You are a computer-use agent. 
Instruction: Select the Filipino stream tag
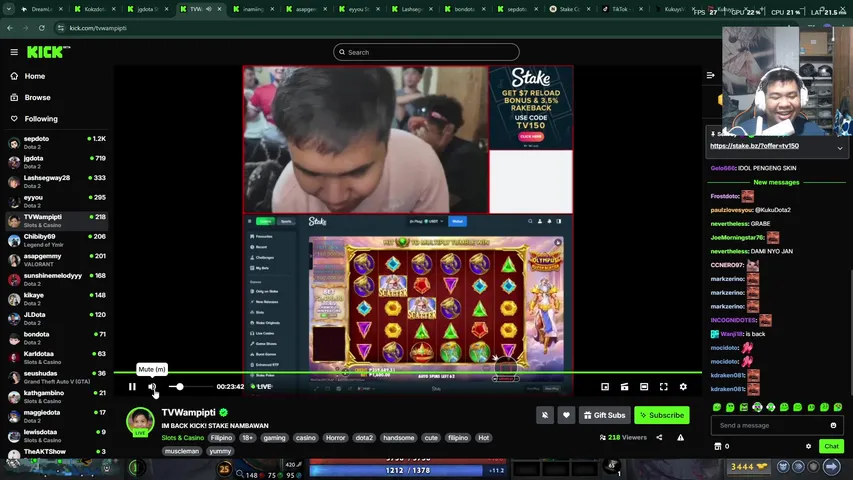click(x=221, y=438)
